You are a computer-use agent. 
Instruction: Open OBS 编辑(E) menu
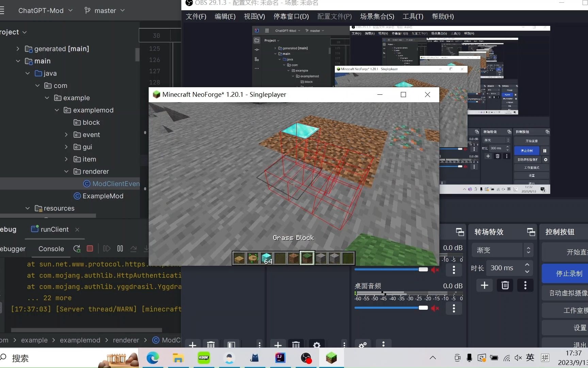point(225,16)
